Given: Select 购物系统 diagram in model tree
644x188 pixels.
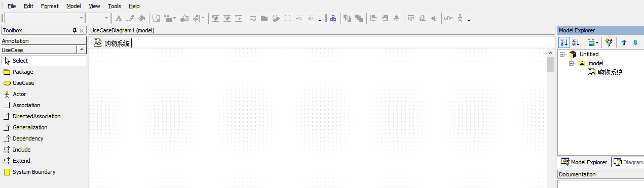Looking at the screenshot, I should click(x=610, y=72).
